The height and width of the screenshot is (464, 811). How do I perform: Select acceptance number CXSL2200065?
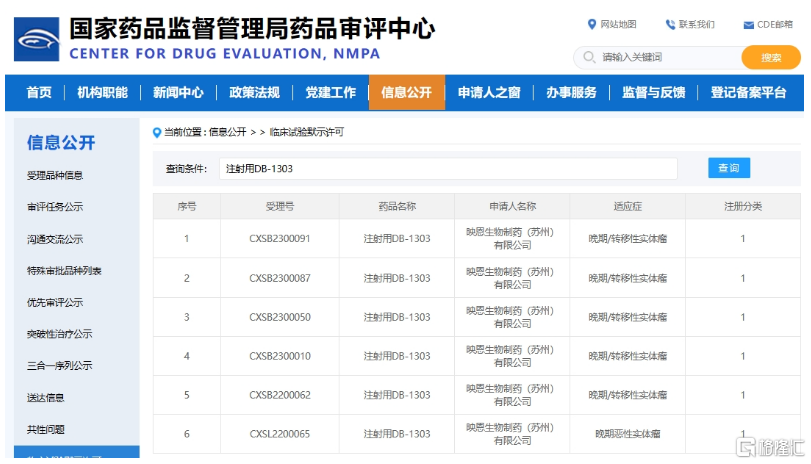[280, 434]
